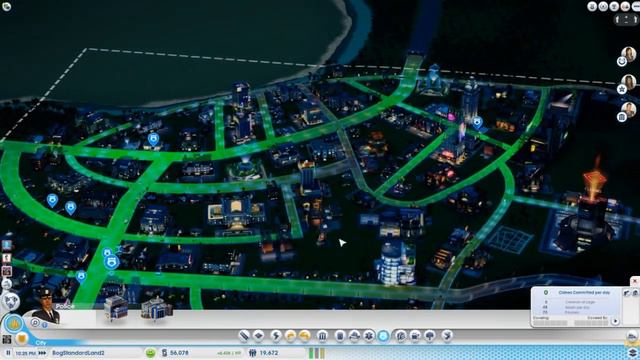Click the star badge under middle avatar
640x360 pixels.
pyautogui.click(x=622, y=89)
